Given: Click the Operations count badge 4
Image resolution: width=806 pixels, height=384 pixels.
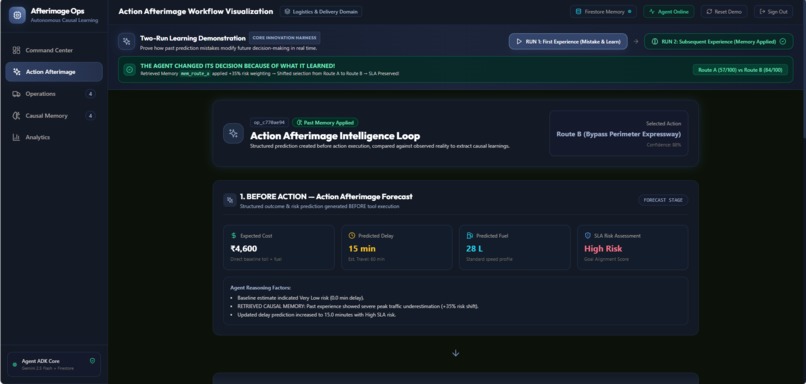Looking at the screenshot, I should pyautogui.click(x=90, y=94).
